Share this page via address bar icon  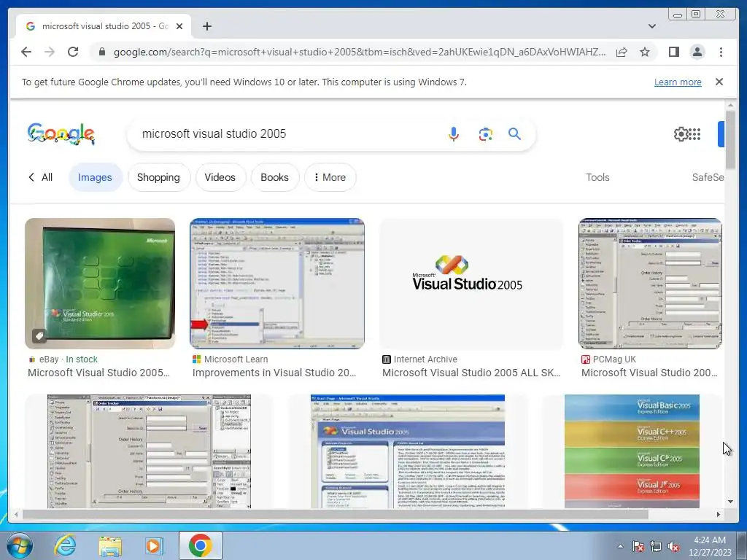click(622, 52)
